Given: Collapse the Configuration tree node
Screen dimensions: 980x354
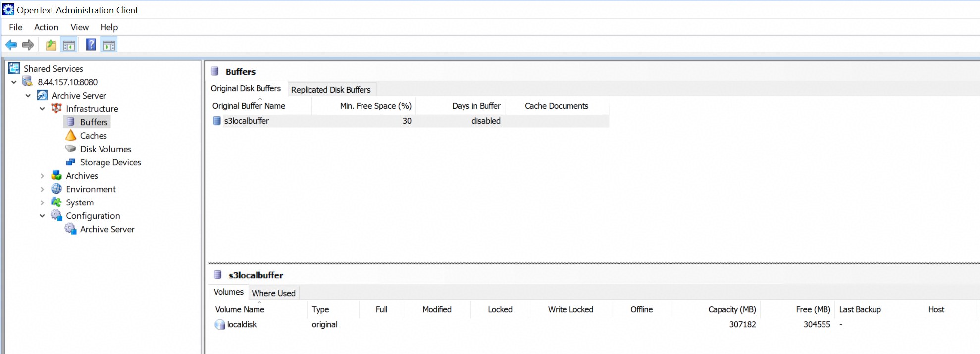Looking at the screenshot, I should [42, 216].
